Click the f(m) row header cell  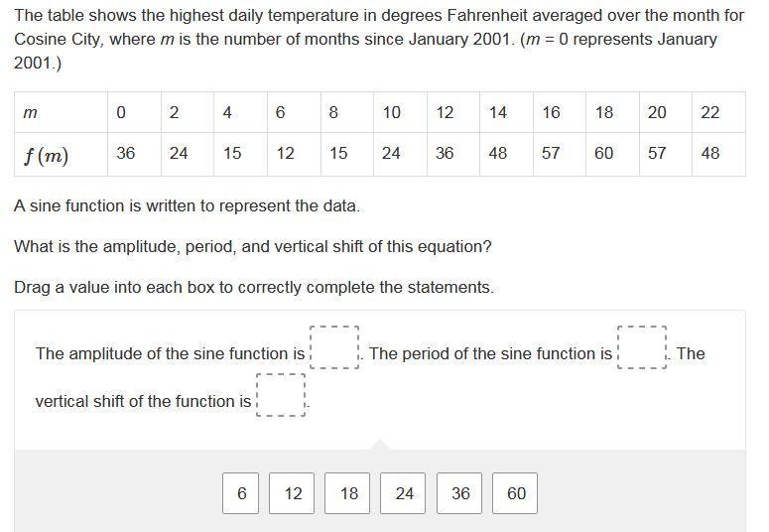click(60, 154)
